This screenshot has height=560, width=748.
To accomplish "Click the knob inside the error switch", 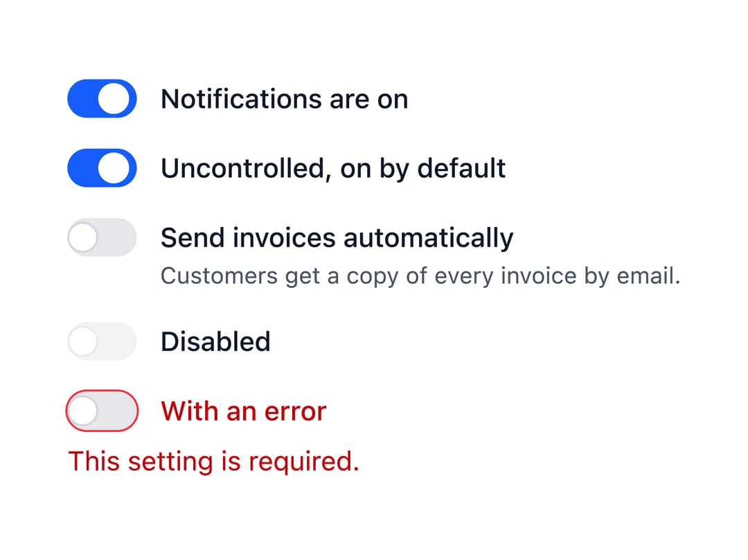I will click(x=84, y=410).
